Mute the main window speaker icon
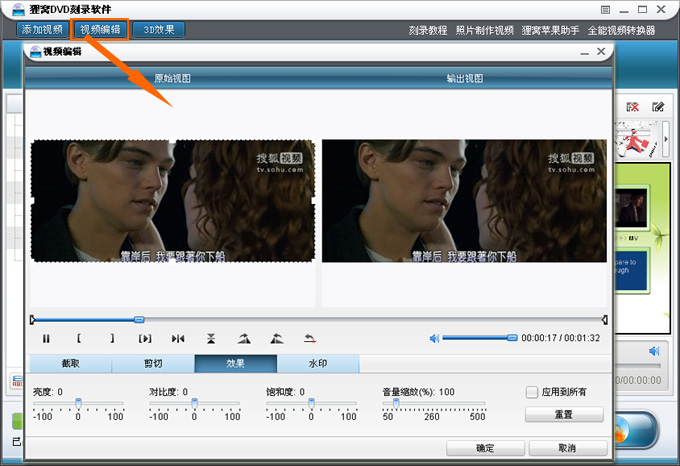Viewport: 680px width, 466px height. (x=654, y=351)
